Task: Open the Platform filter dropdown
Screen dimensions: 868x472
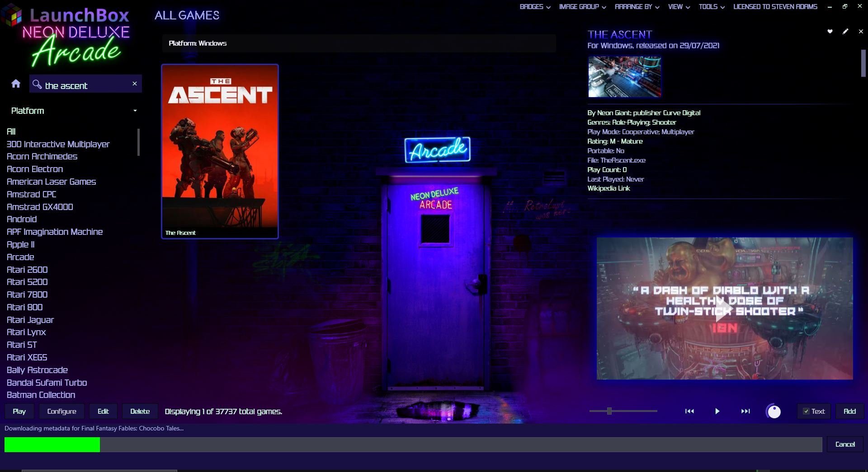Action: pos(74,111)
